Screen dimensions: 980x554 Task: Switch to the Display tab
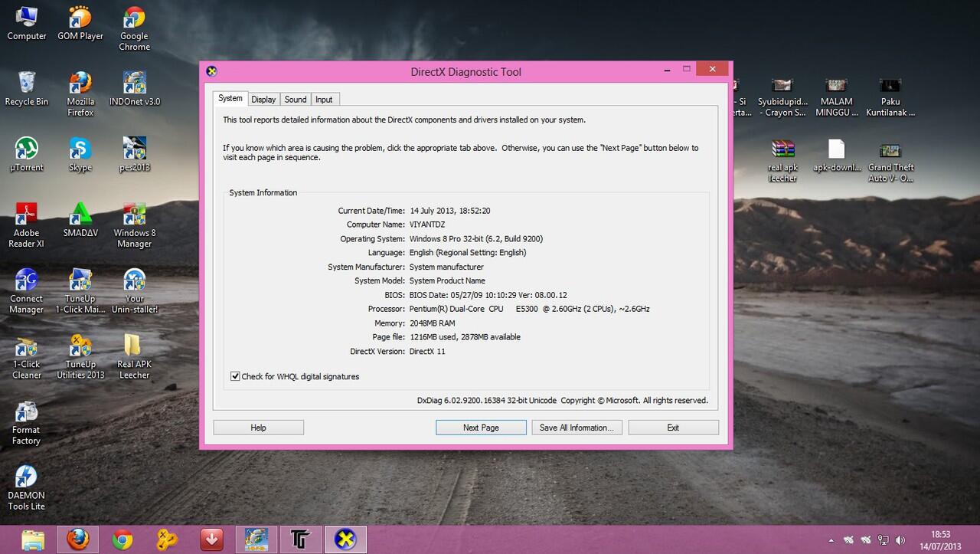point(263,100)
